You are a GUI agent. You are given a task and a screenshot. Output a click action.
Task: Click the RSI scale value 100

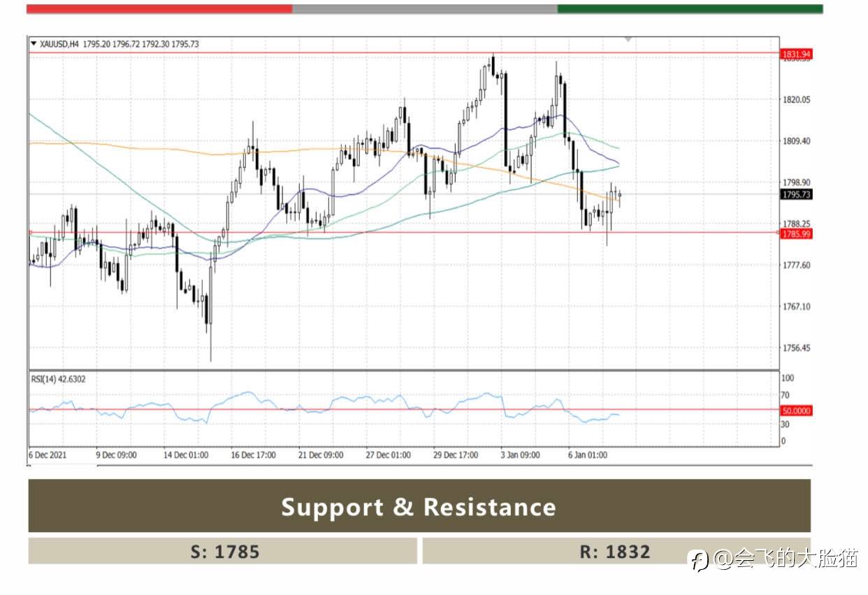(788, 378)
